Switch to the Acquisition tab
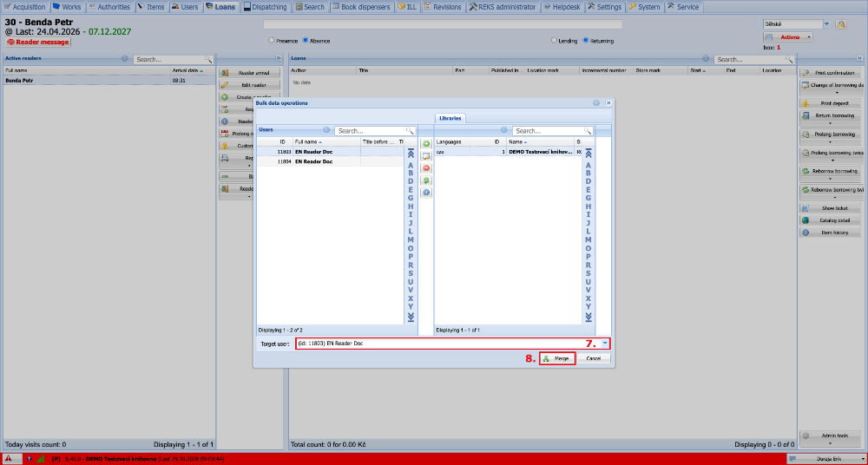The height and width of the screenshot is (465, 868). coord(24,7)
